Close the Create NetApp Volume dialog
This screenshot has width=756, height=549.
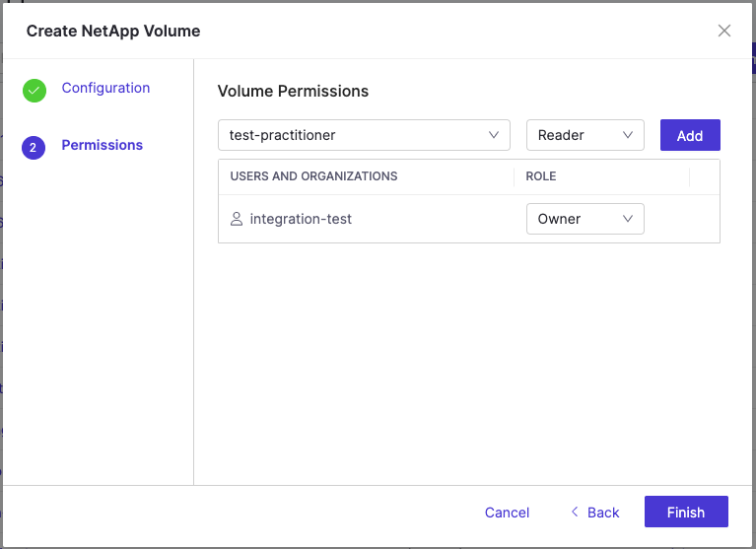click(724, 31)
